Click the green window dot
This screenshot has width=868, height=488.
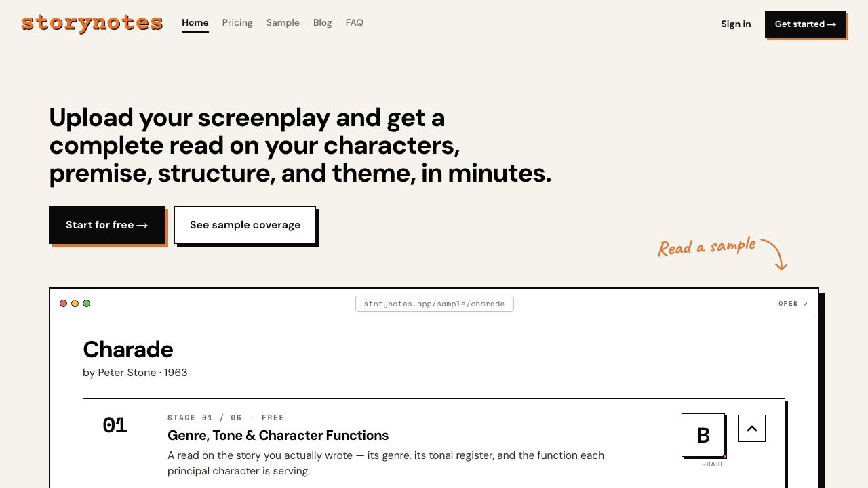87,304
